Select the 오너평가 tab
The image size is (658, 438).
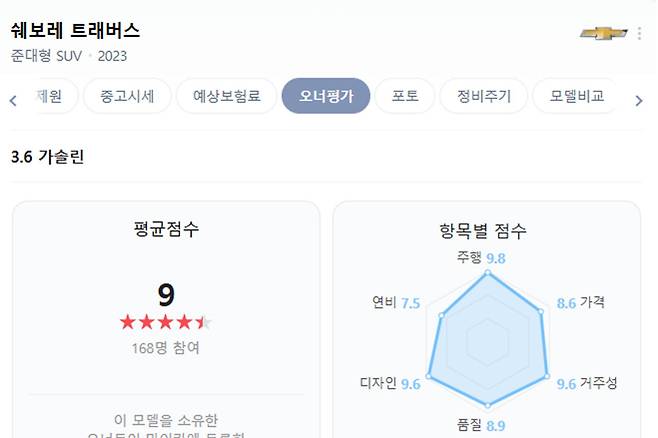(326, 97)
